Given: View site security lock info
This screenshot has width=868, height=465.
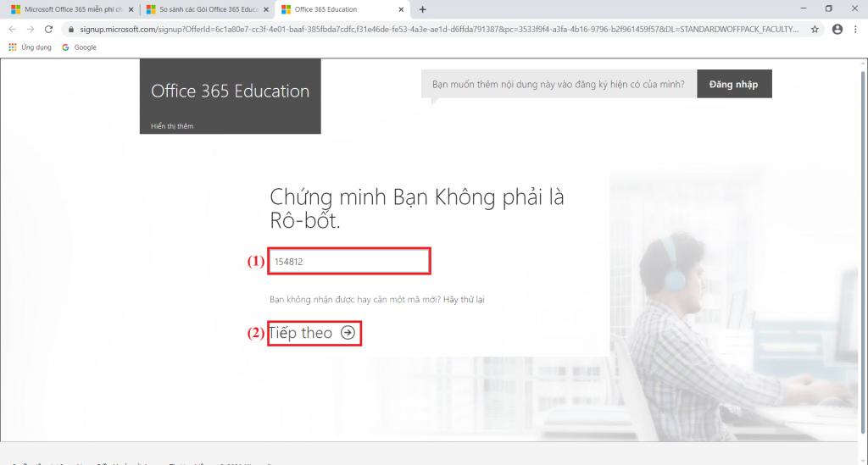Looking at the screenshot, I should pyautogui.click(x=71, y=30).
